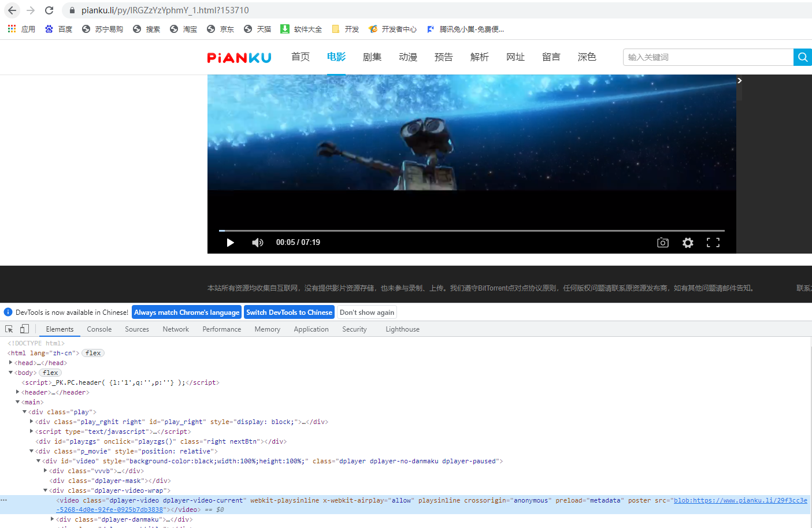
Task: Click Always match Chrome's language button
Action: point(187,313)
